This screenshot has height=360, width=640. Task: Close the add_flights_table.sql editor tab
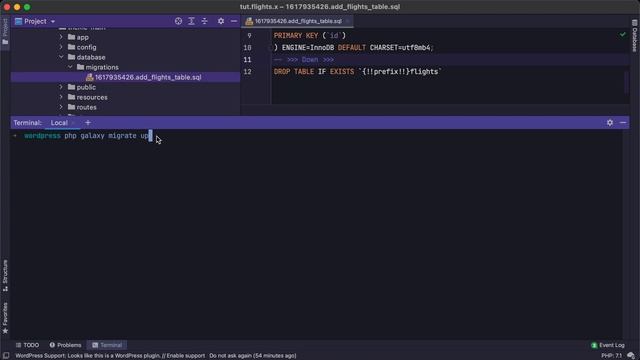[347, 21]
